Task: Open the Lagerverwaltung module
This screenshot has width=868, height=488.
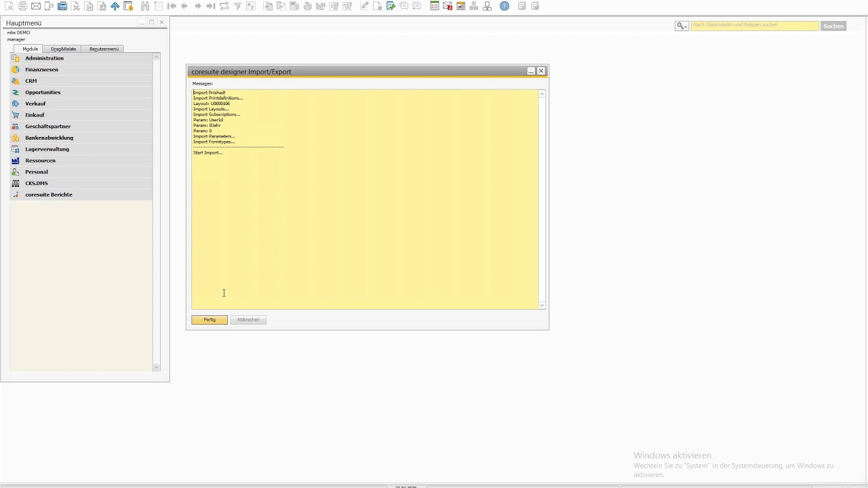Action: pyautogui.click(x=81, y=149)
